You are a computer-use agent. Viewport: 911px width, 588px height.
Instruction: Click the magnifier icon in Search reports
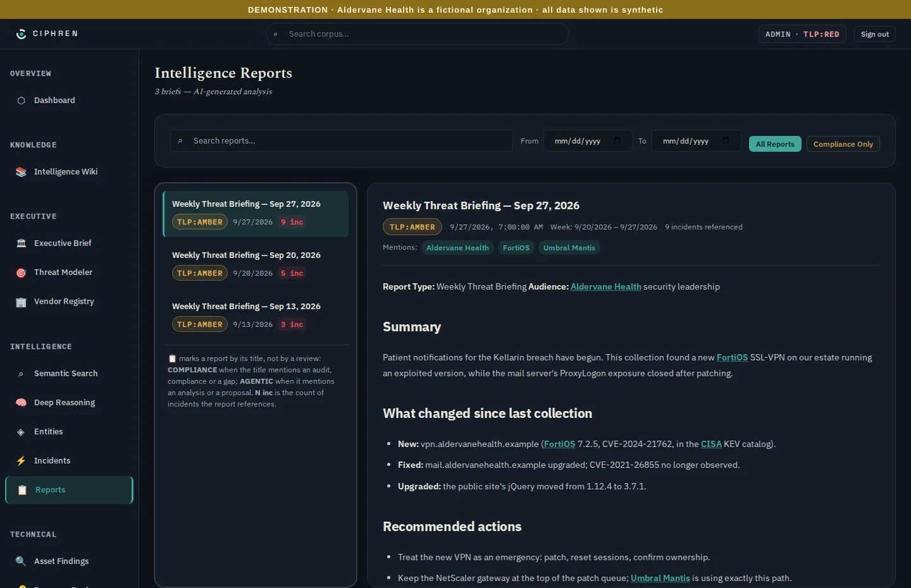click(x=180, y=141)
